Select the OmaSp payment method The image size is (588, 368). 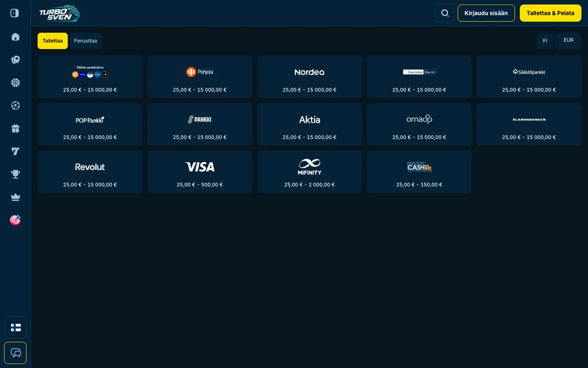point(419,124)
